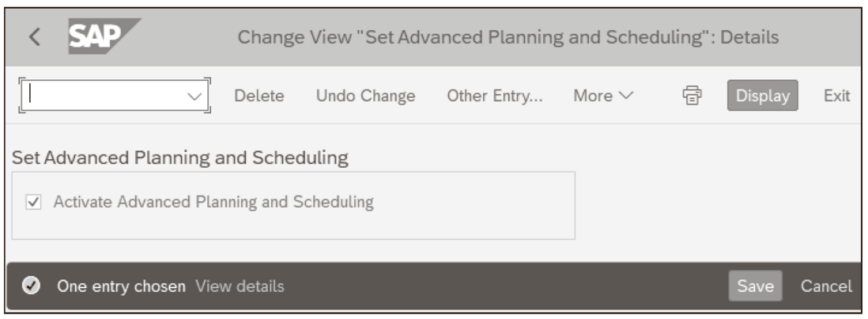Go back using the left arrow icon

tap(34, 37)
